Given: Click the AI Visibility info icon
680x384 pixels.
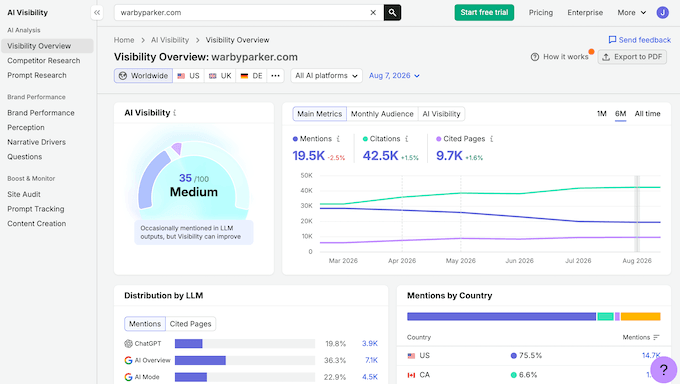Looking at the screenshot, I should [175, 113].
